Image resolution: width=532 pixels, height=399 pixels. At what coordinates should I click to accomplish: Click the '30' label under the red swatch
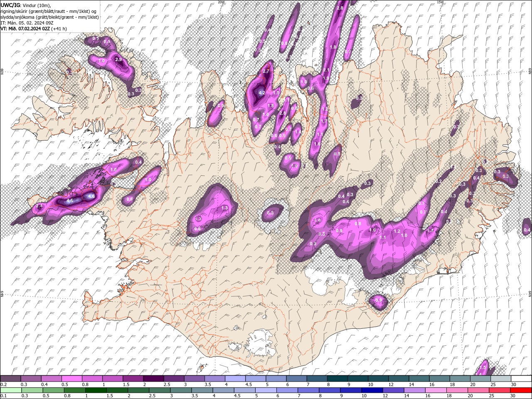click(513, 396)
